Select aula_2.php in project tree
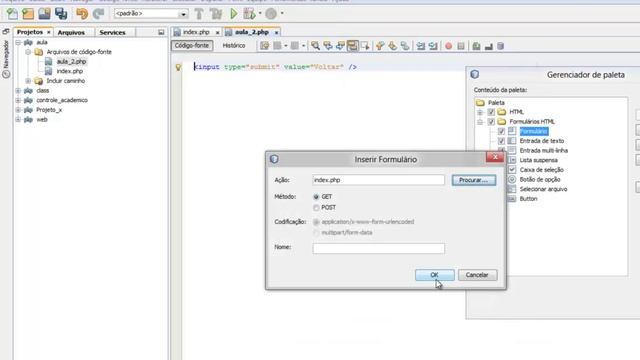Image resolution: width=640 pixels, height=360 pixels. pyautogui.click(x=71, y=62)
